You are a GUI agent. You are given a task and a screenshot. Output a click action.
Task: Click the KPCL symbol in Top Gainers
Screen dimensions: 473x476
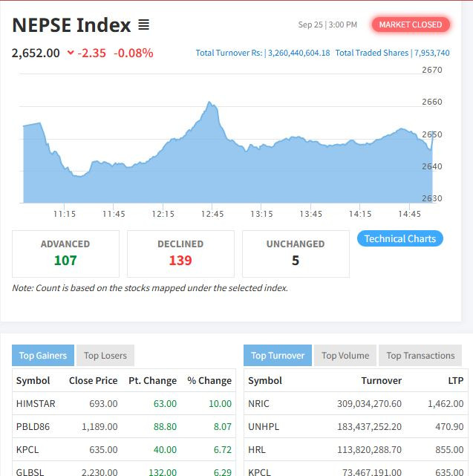click(x=28, y=450)
